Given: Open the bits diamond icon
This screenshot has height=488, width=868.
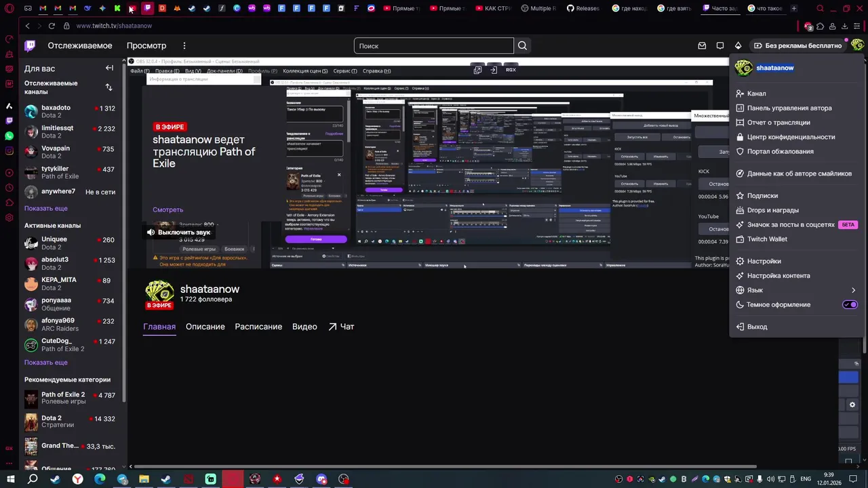Looking at the screenshot, I should 738,45.
